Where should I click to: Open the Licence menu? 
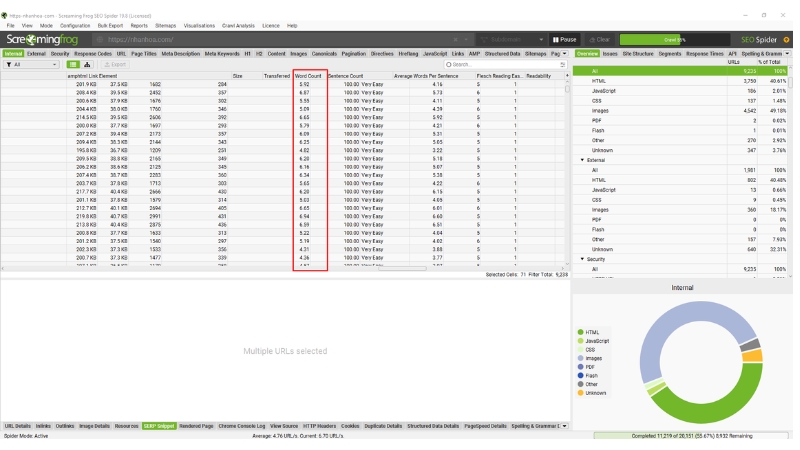(x=271, y=26)
